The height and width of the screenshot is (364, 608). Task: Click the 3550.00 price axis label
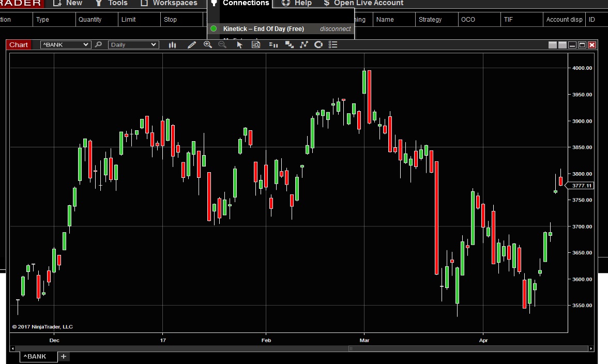tap(582, 306)
